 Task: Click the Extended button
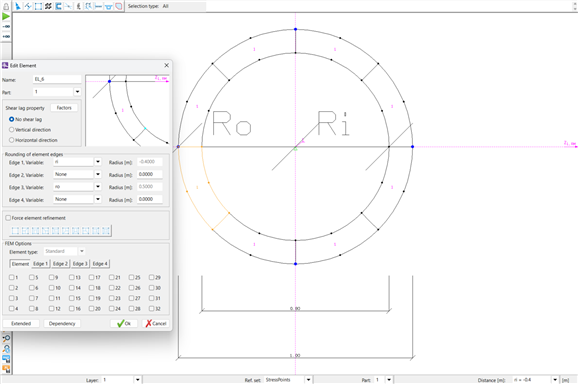pyautogui.click(x=21, y=324)
